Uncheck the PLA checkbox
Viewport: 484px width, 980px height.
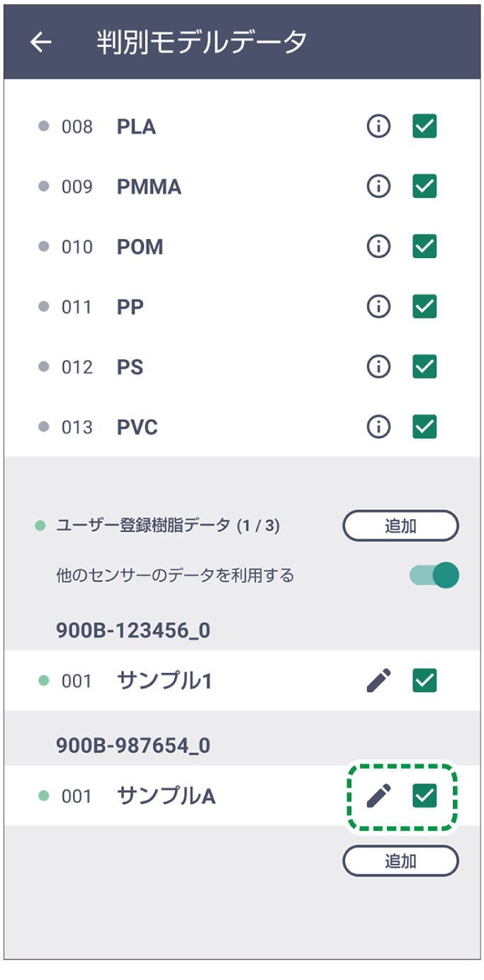pyautogui.click(x=424, y=127)
